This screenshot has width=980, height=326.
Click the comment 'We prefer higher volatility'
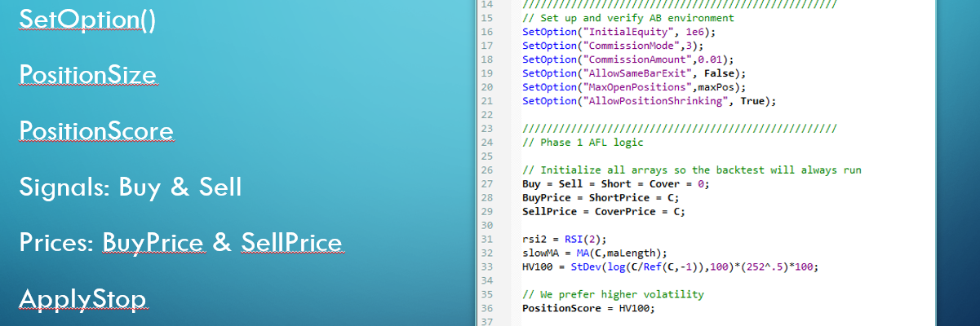(x=613, y=295)
